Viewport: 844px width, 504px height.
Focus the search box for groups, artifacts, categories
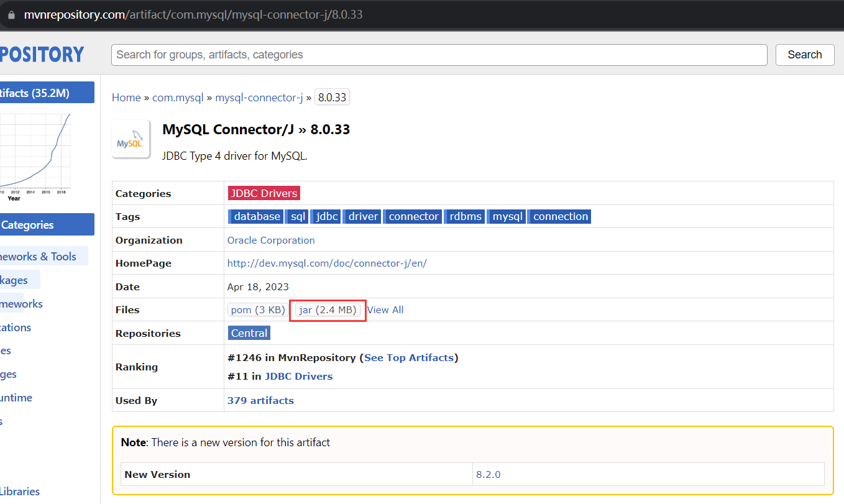coord(439,55)
